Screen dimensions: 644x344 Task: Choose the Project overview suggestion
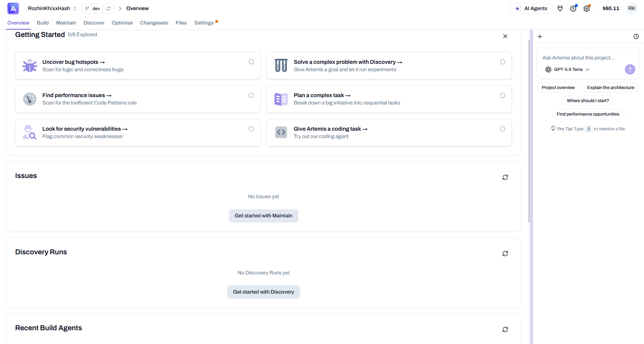[x=558, y=88]
